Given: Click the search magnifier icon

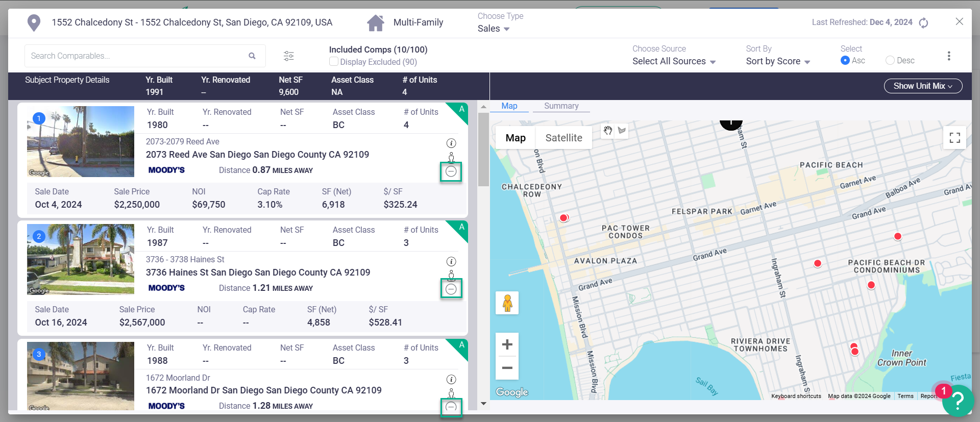Looking at the screenshot, I should pyautogui.click(x=252, y=56).
